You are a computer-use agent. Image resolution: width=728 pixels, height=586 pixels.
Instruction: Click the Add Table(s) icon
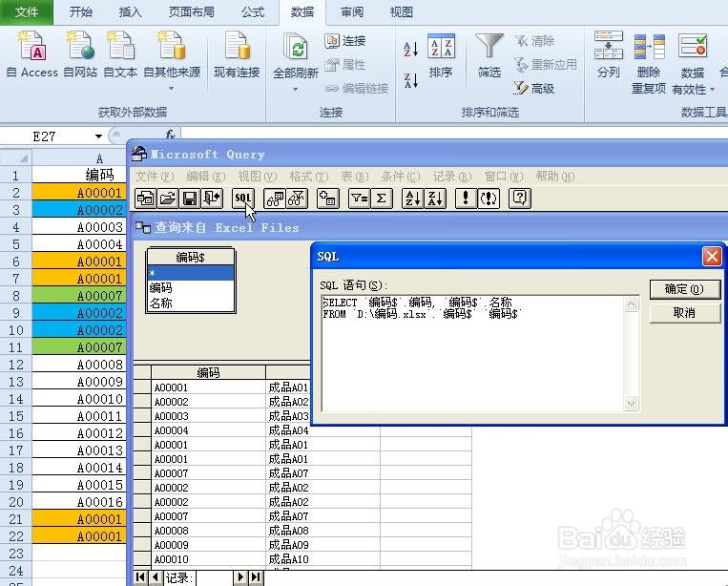coord(328,199)
